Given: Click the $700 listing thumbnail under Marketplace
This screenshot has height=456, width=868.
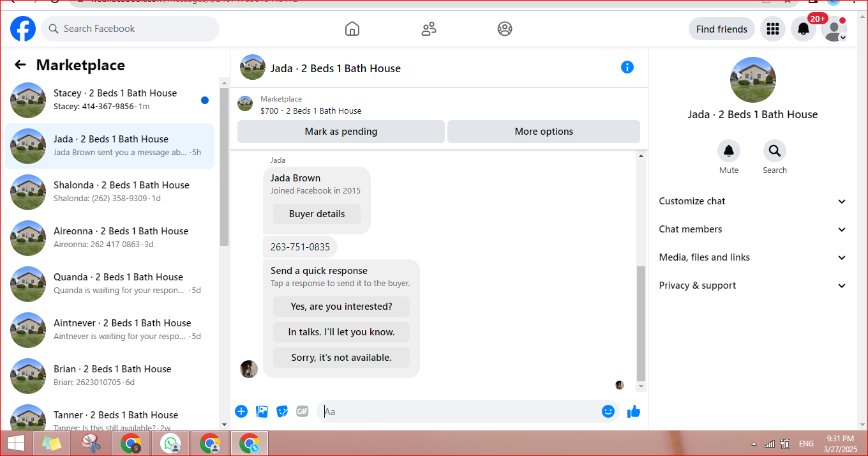Looking at the screenshot, I should coord(245,103).
